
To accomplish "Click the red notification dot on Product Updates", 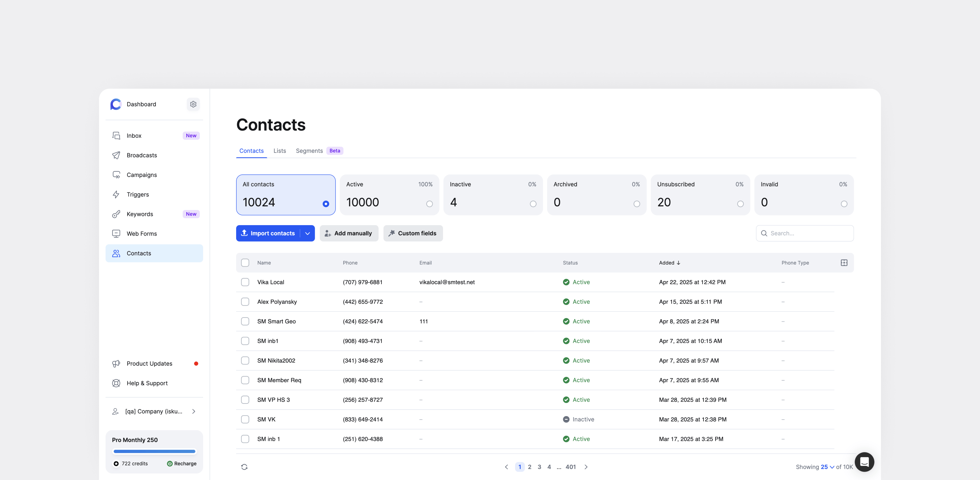I will click(196, 363).
